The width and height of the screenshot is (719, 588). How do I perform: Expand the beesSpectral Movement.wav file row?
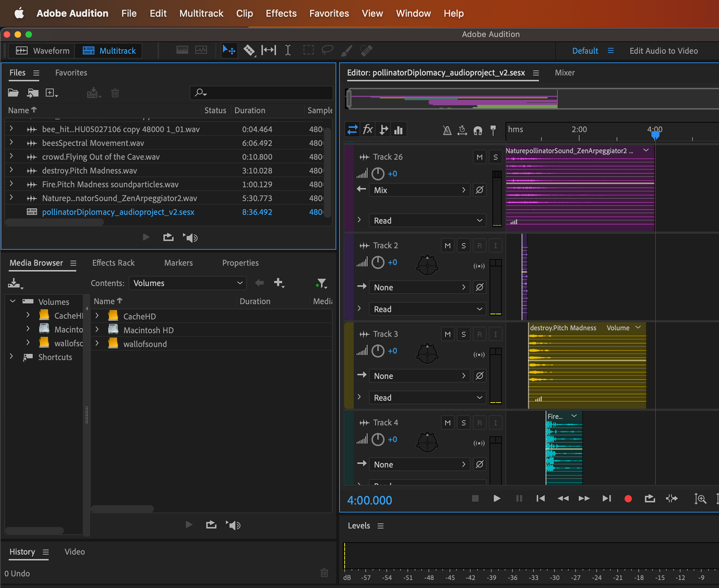[x=11, y=143]
